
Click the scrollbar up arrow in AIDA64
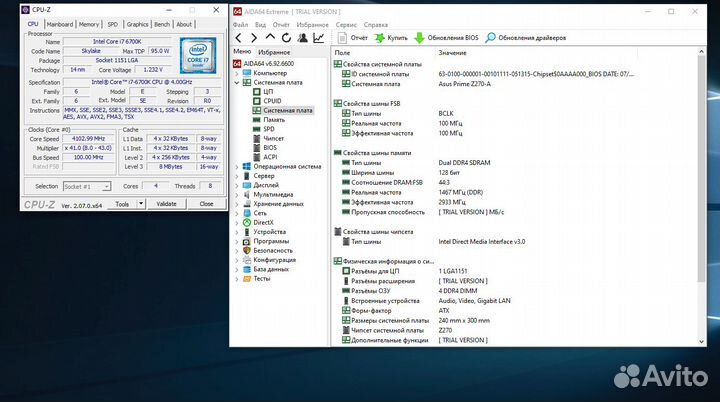[701, 52]
